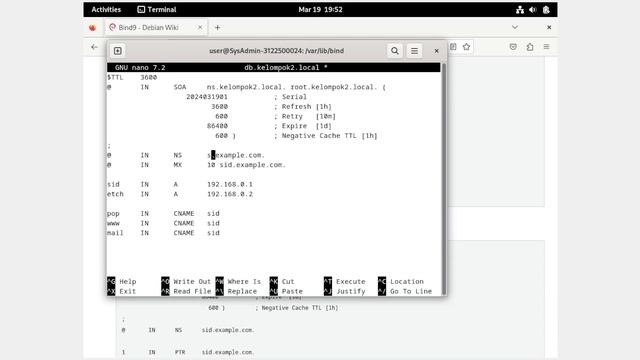Click the volume icon in the top bar
640x360 pixels.
point(533,10)
